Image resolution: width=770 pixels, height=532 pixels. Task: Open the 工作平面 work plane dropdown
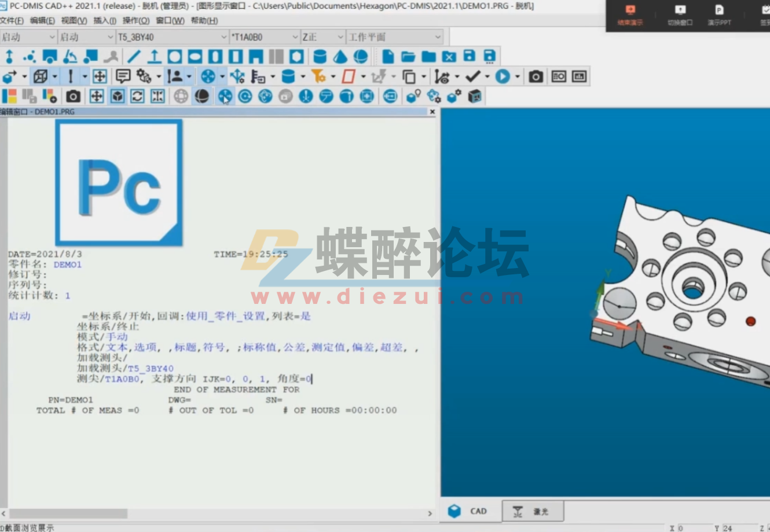[437, 36]
